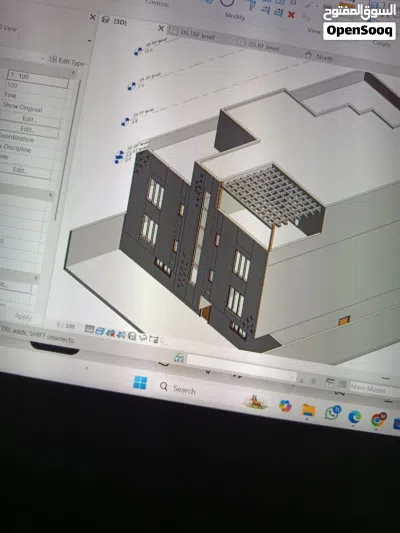
Task: Open the Main Model design option dropdown
Action: click(x=375, y=388)
